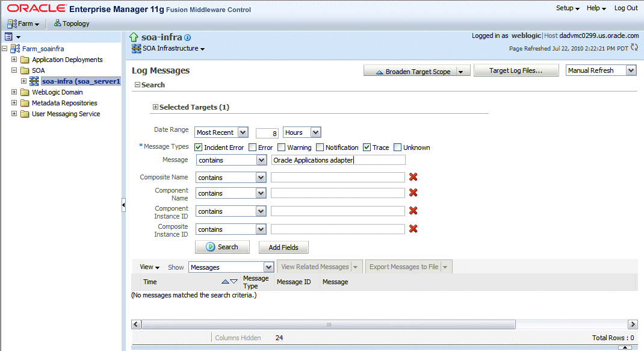Expand Application Deployments tree node
This screenshot has width=644, height=351.
click(14, 59)
